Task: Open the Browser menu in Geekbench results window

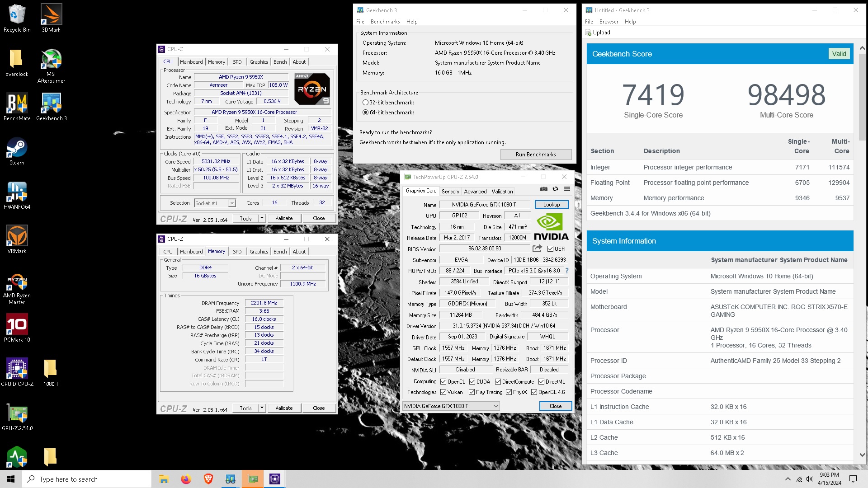Action: click(x=609, y=22)
